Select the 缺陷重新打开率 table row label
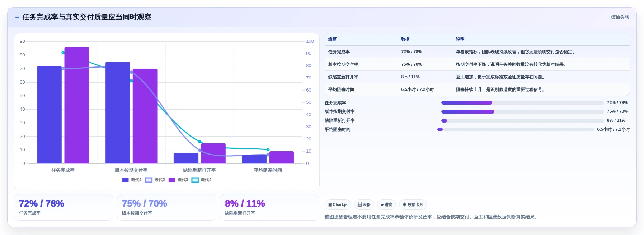 (343, 77)
